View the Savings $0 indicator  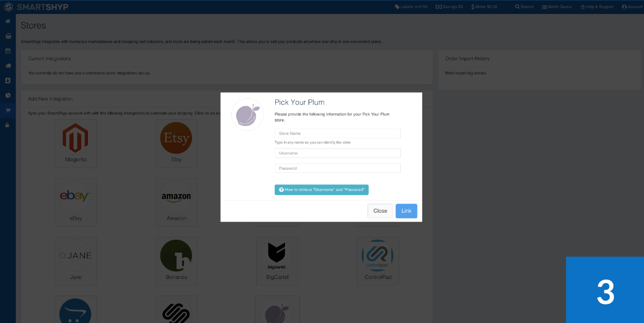pos(449,7)
